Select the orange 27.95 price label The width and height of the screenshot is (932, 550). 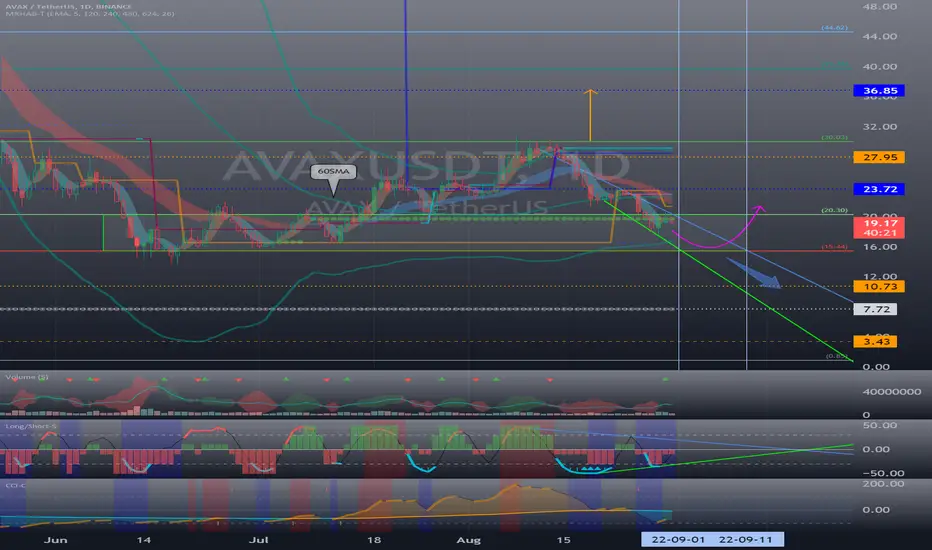879,157
